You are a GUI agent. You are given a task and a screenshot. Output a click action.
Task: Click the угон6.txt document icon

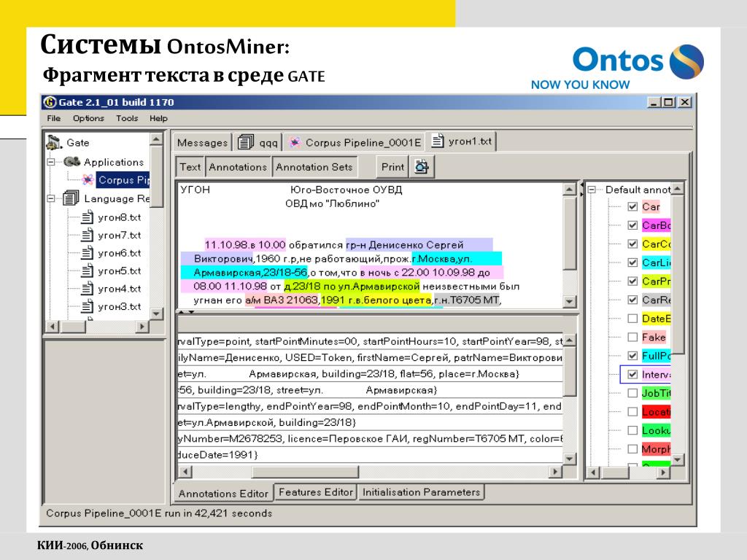coord(87,253)
